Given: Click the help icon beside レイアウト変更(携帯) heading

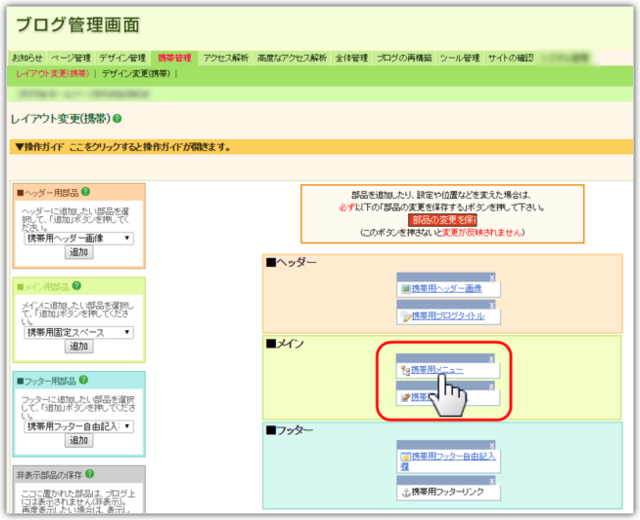Looking at the screenshot, I should [x=118, y=119].
